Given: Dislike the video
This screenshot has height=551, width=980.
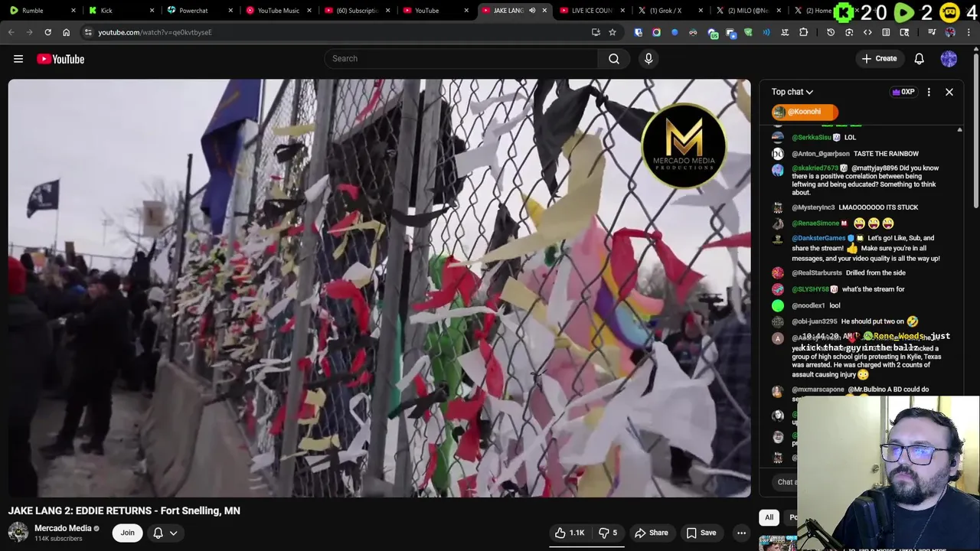Looking at the screenshot, I should pos(608,533).
